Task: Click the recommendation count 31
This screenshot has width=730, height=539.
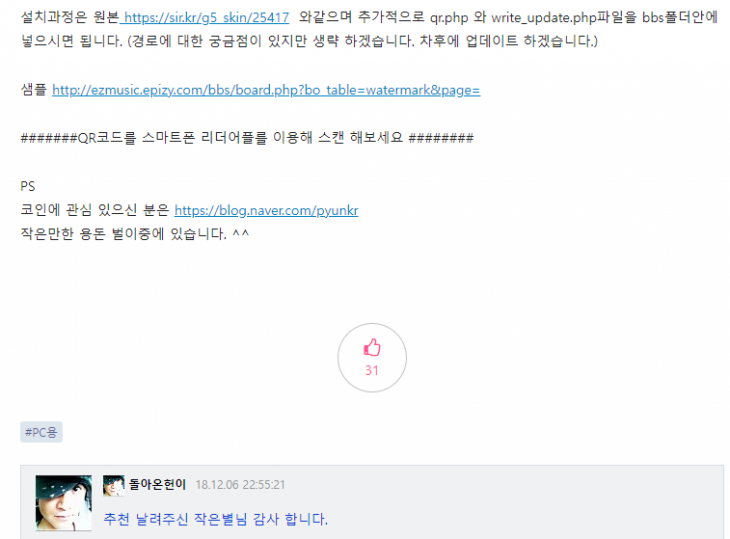Action: pyautogui.click(x=372, y=371)
